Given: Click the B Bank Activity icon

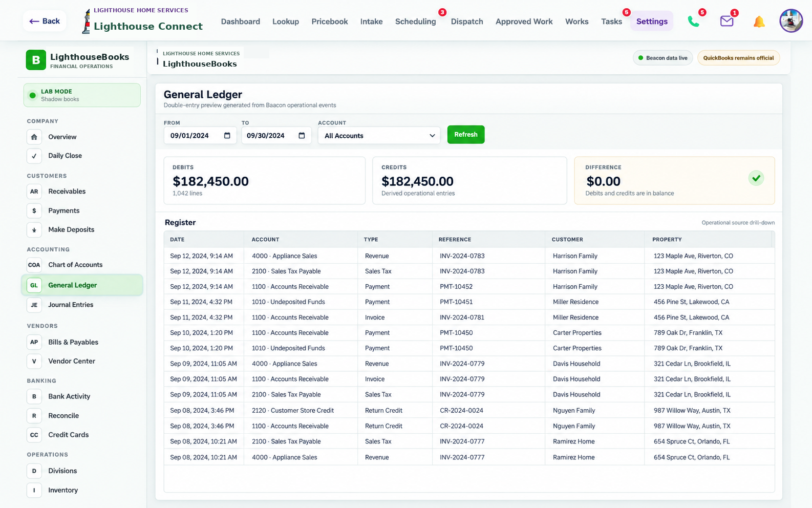Looking at the screenshot, I should (34, 396).
